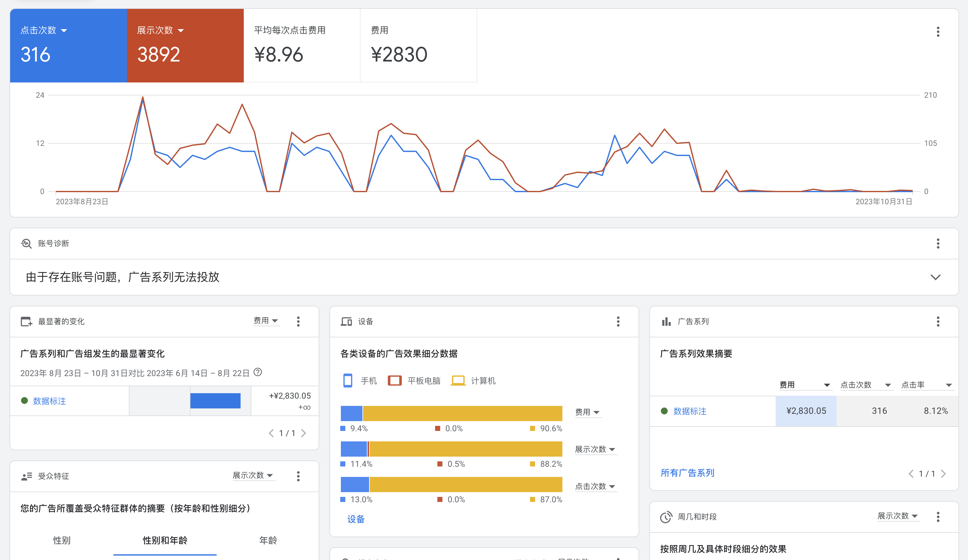
Task: Open the 展示次数 dropdown in 受众特征 card
Action: coord(254,476)
